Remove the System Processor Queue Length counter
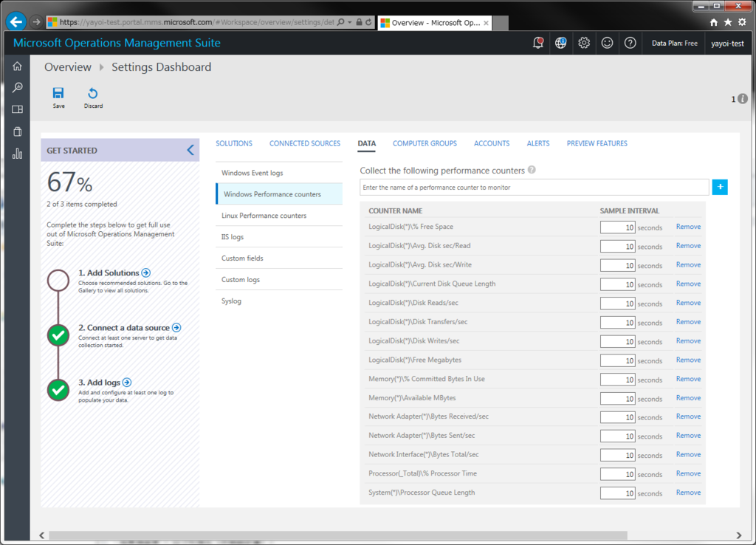This screenshot has width=756, height=545. 688,493
